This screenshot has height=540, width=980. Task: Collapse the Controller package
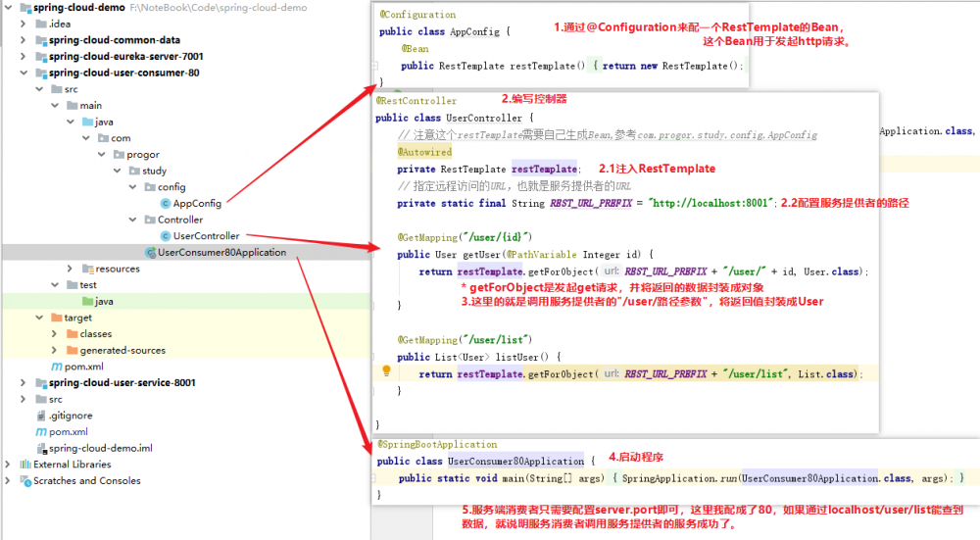pos(132,220)
